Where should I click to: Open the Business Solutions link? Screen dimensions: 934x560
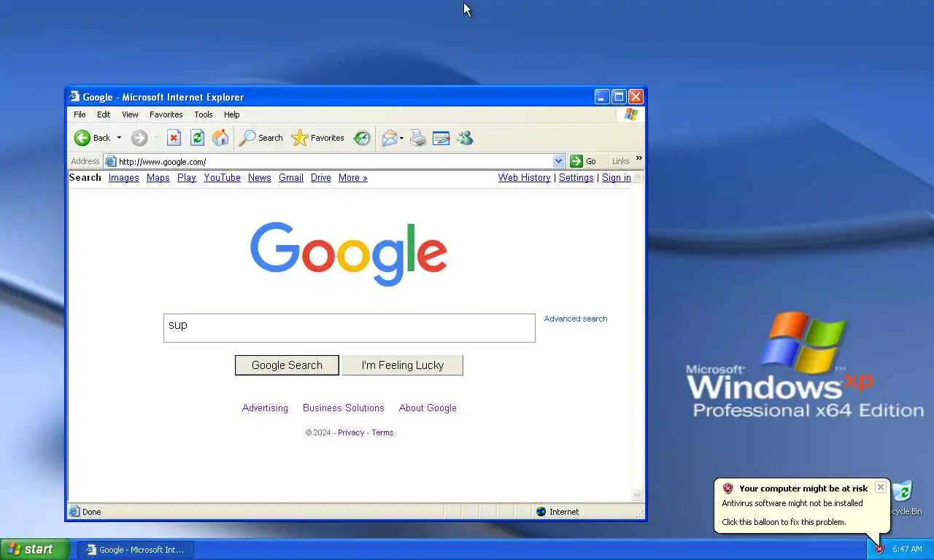pyautogui.click(x=344, y=408)
